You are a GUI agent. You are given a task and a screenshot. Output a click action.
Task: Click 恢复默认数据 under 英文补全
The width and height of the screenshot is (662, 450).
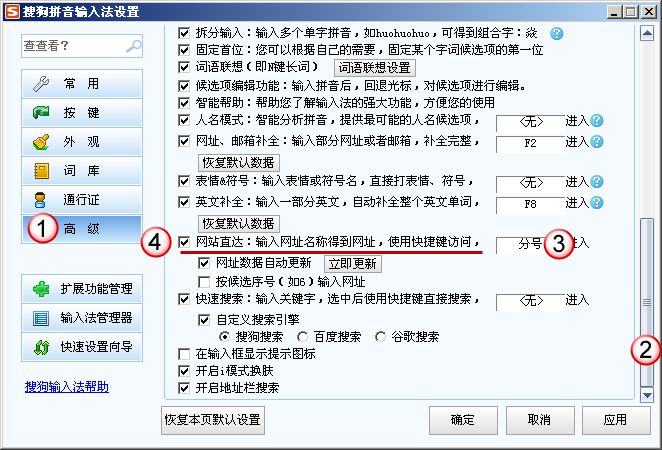point(239,223)
